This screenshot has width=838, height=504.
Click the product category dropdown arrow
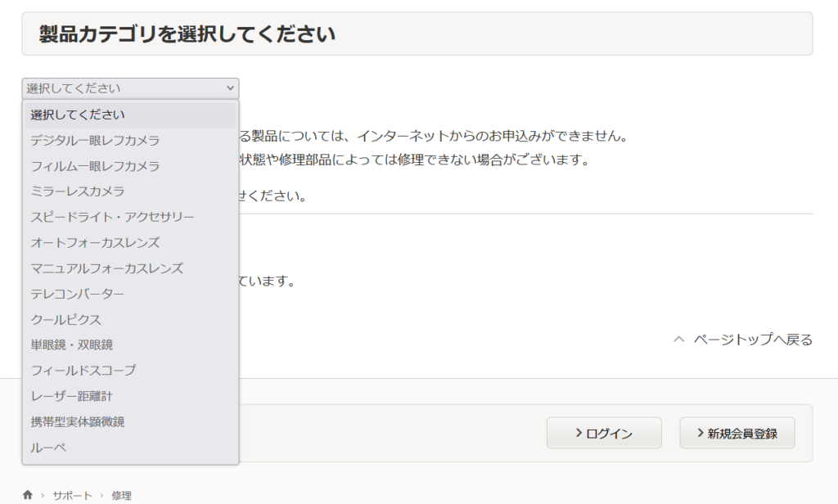[229, 88]
